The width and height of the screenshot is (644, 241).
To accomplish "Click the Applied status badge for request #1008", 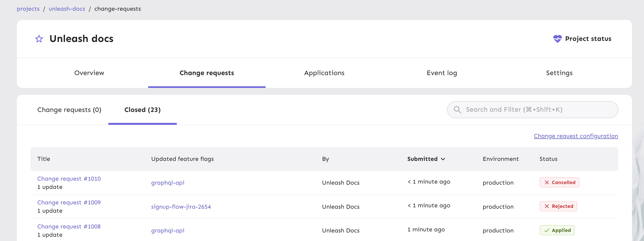I will tap(557, 230).
